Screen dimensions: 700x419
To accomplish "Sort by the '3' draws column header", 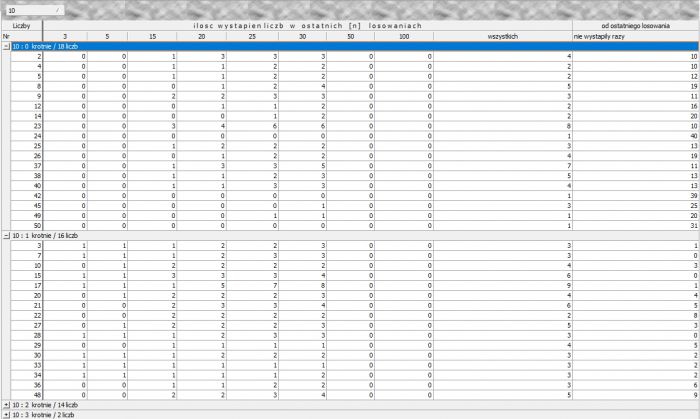I will pos(65,37).
